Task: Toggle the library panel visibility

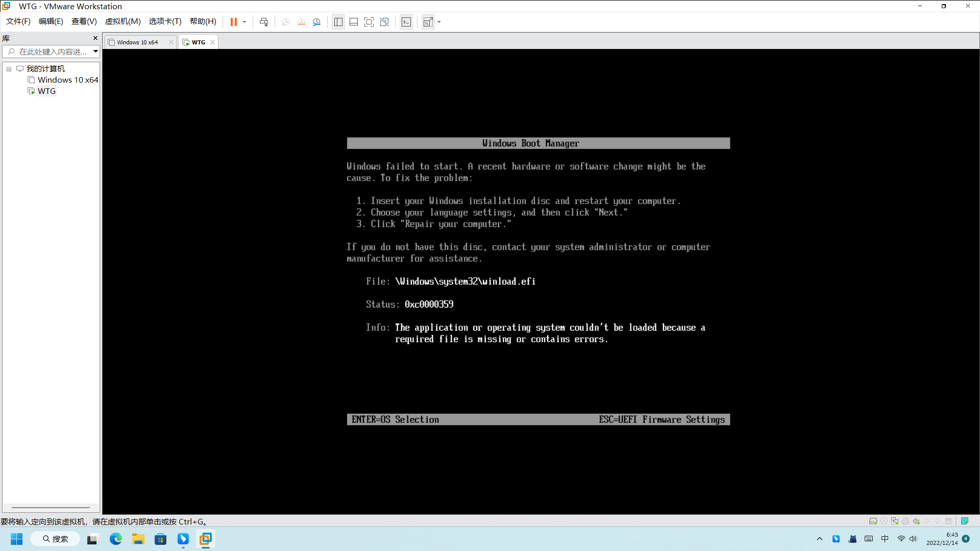Action: 338,22
